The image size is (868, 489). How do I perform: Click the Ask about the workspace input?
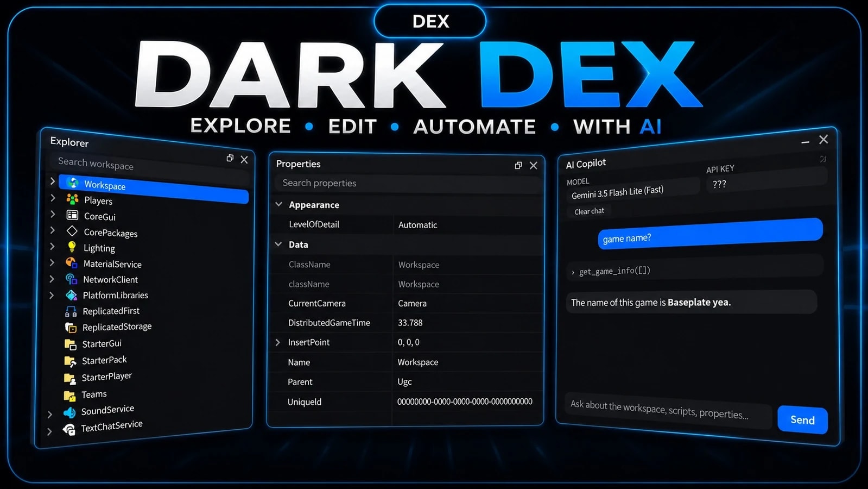pyautogui.click(x=668, y=410)
